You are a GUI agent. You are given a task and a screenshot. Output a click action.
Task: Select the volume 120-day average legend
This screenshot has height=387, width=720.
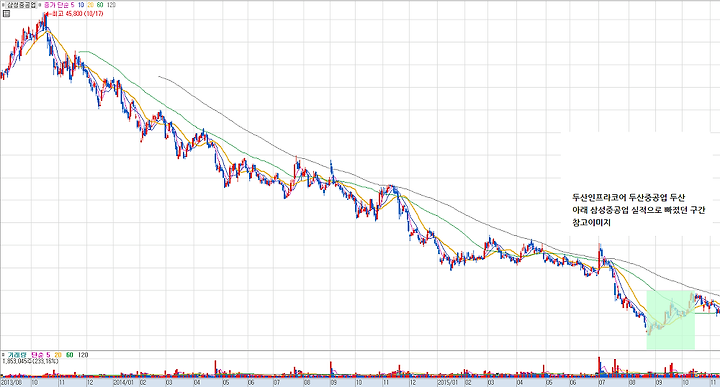(83, 355)
